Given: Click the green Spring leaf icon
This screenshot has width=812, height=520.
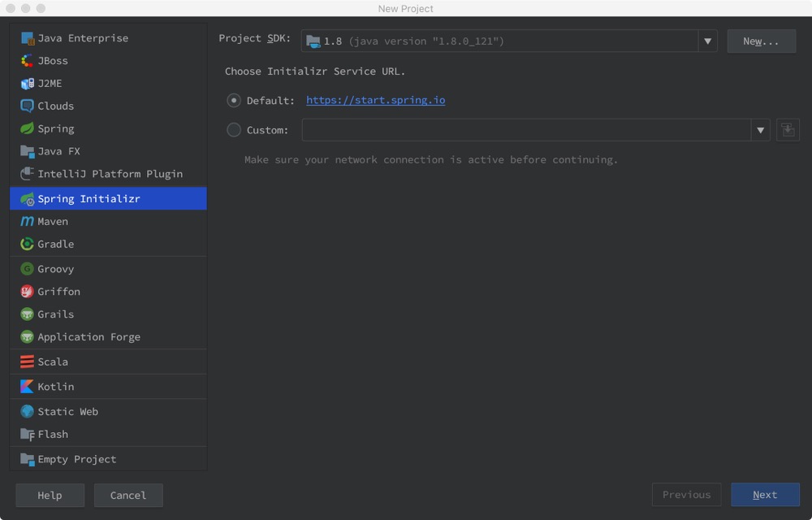Looking at the screenshot, I should [28, 128].
